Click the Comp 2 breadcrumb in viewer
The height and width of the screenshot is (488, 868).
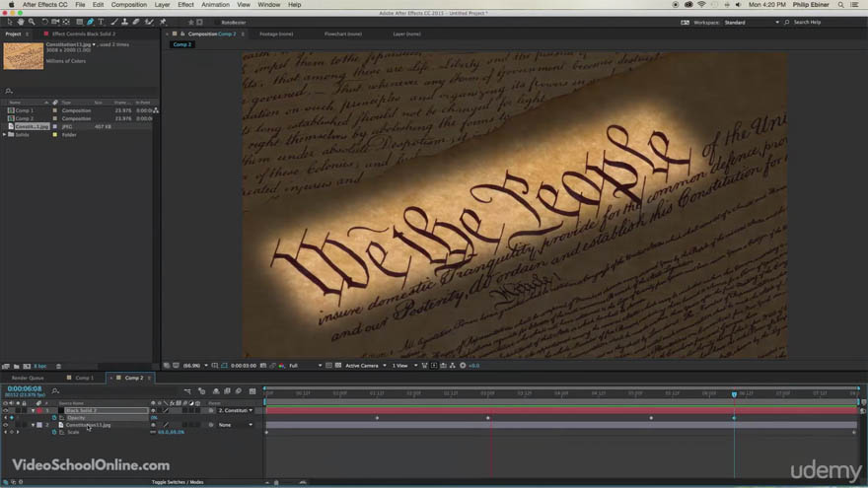pos(181,44)
